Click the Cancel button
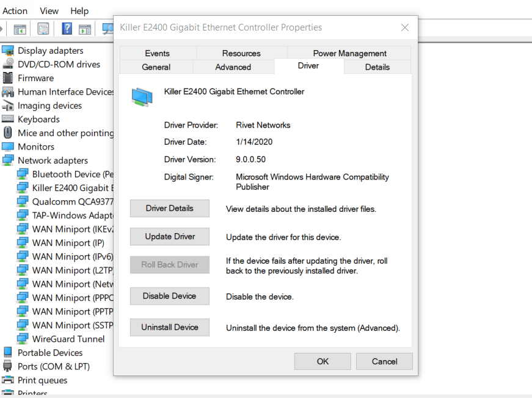This screenshot has height=398, width=532. 384,361
